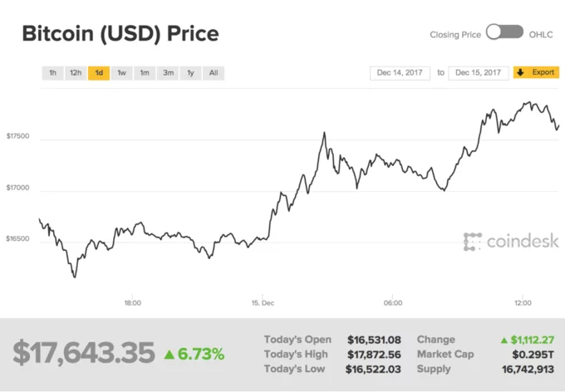565x392 pixels.
Task: Select the 1d time range
Action: 99,73
